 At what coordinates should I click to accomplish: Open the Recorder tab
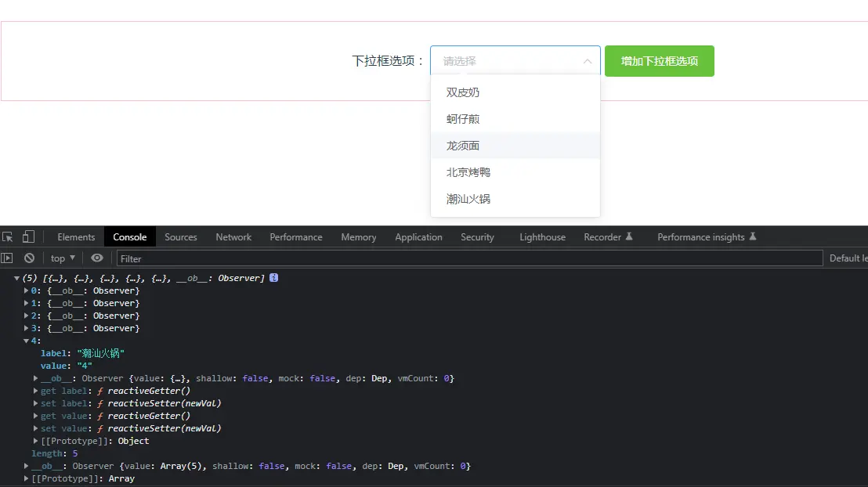[x=608, y=237]
